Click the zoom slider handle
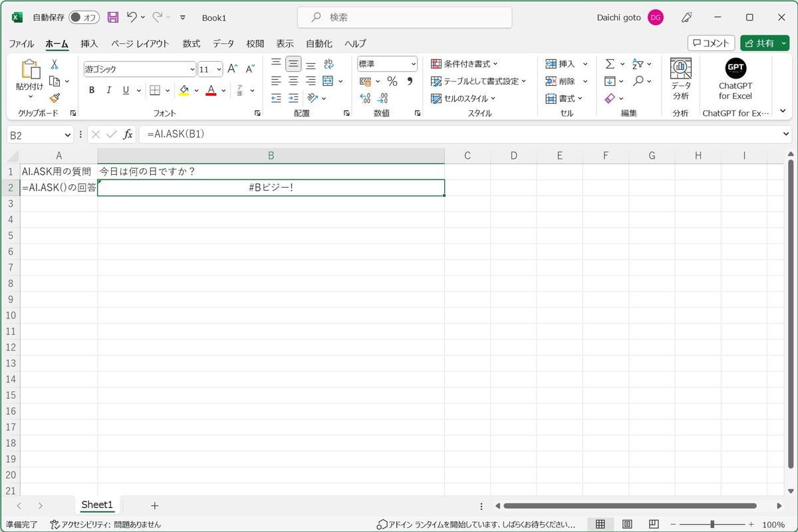This screenshot has width=798, height=532. click(712, 524)
